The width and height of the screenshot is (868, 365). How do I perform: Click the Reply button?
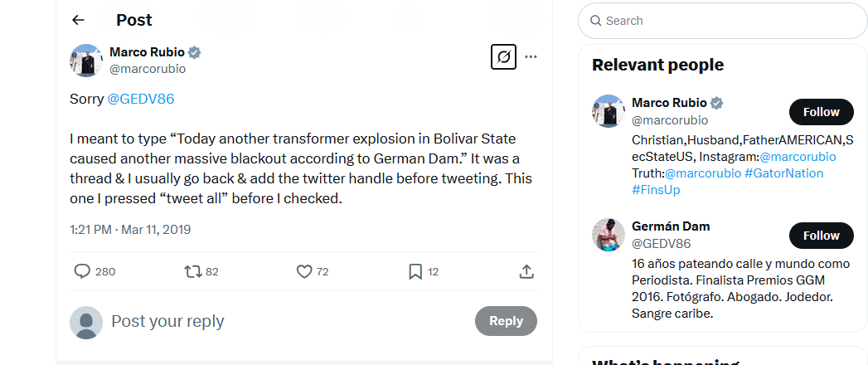pyautogui.click(x=506, y=321)
